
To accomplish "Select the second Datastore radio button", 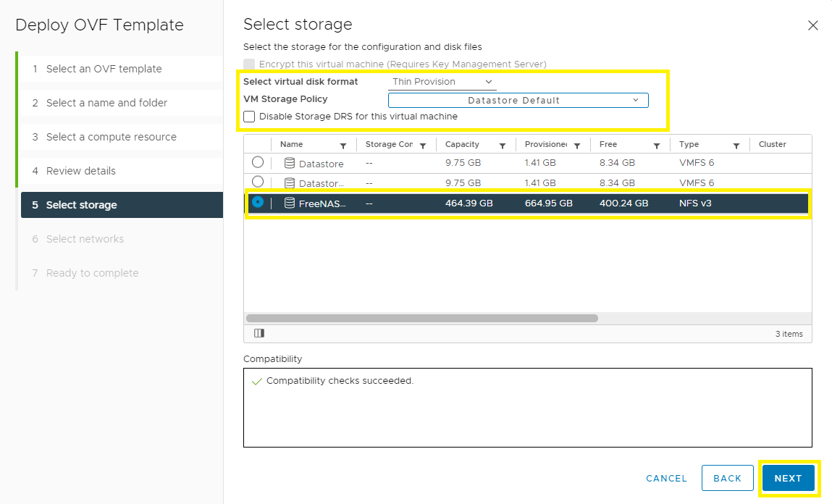I will [258, 182].
